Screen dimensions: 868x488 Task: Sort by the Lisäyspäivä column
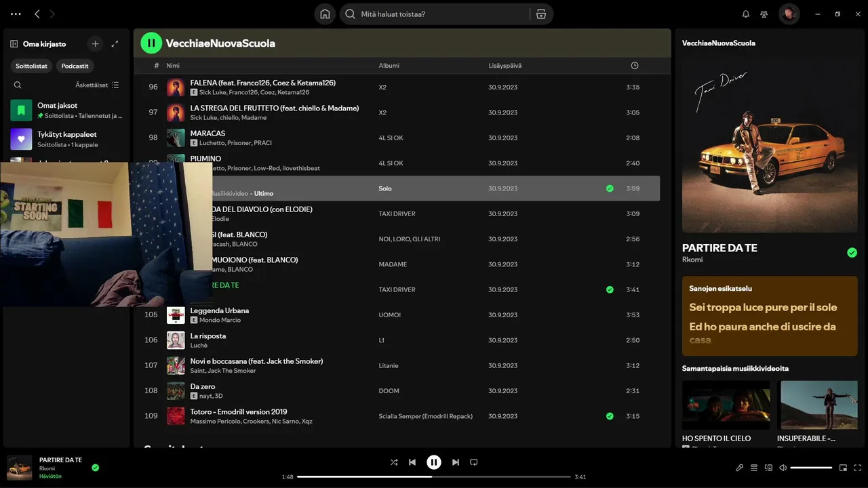pyautogui.click(x=505, y=66)
